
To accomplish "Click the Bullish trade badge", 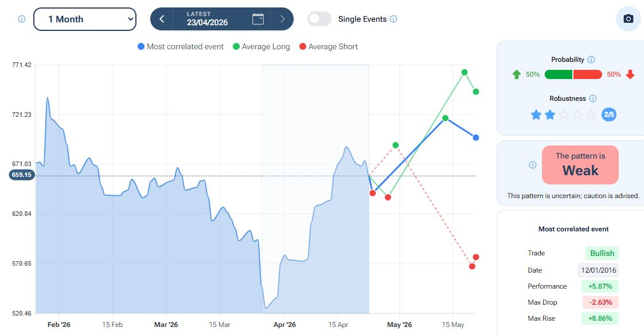I will point(602,253).
